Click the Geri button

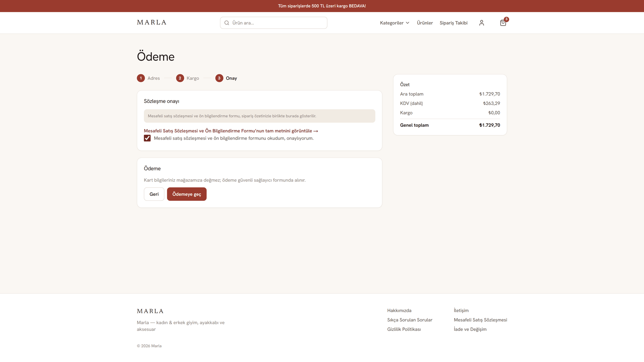click(154, 194)
